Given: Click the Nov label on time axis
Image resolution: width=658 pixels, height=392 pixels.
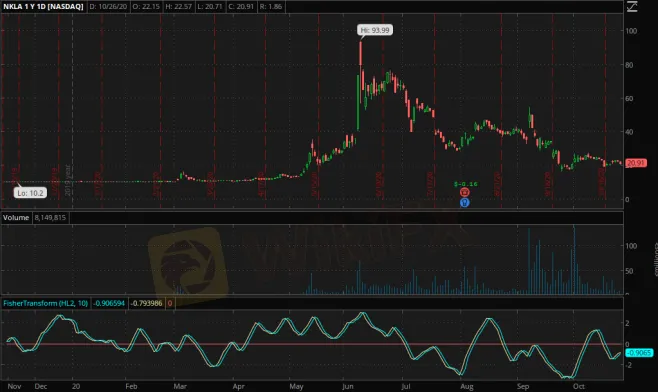Looking at the screenshot, I should [x=14, y=387].
